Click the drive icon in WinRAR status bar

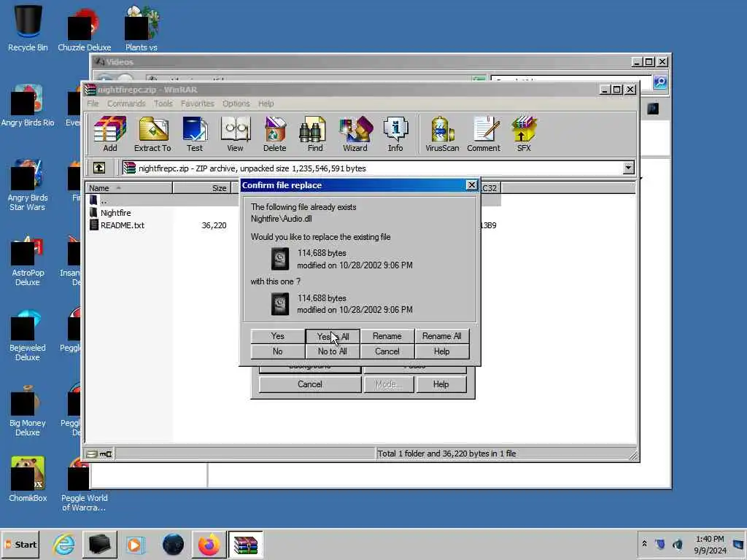point(93,454)
